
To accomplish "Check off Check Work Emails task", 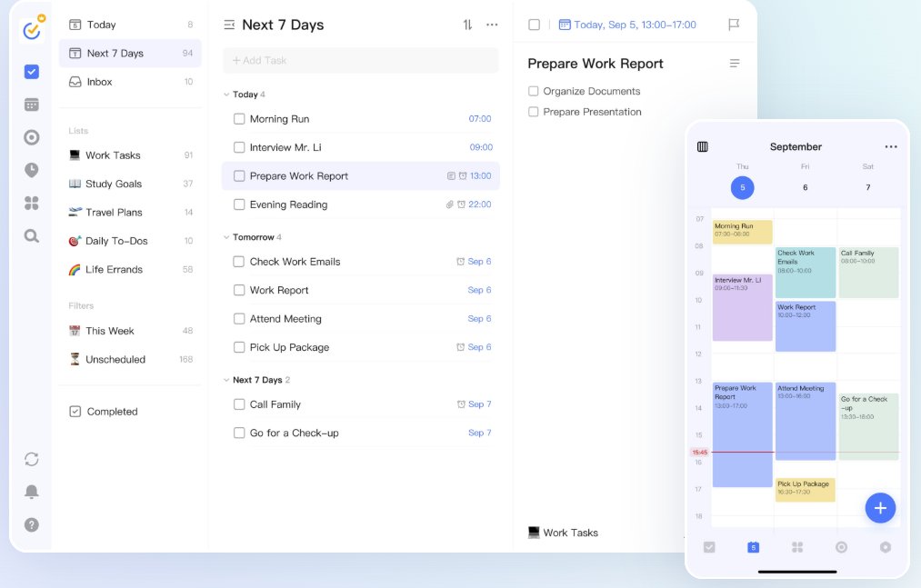I will coord(239,262).
